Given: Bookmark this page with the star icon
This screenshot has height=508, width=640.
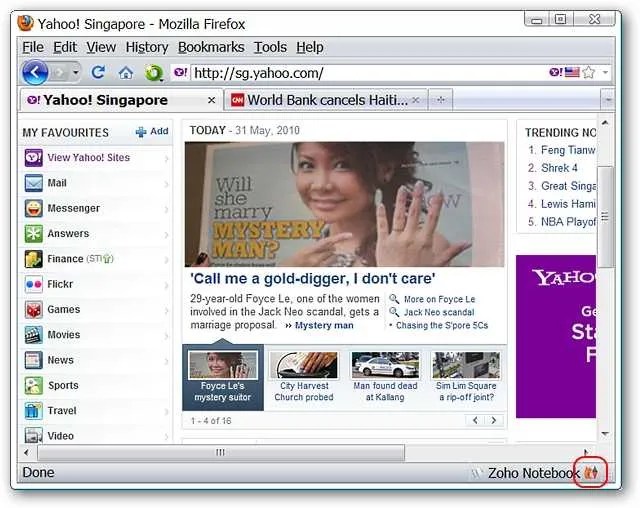Looking at the screenshot, I should 589,72.
